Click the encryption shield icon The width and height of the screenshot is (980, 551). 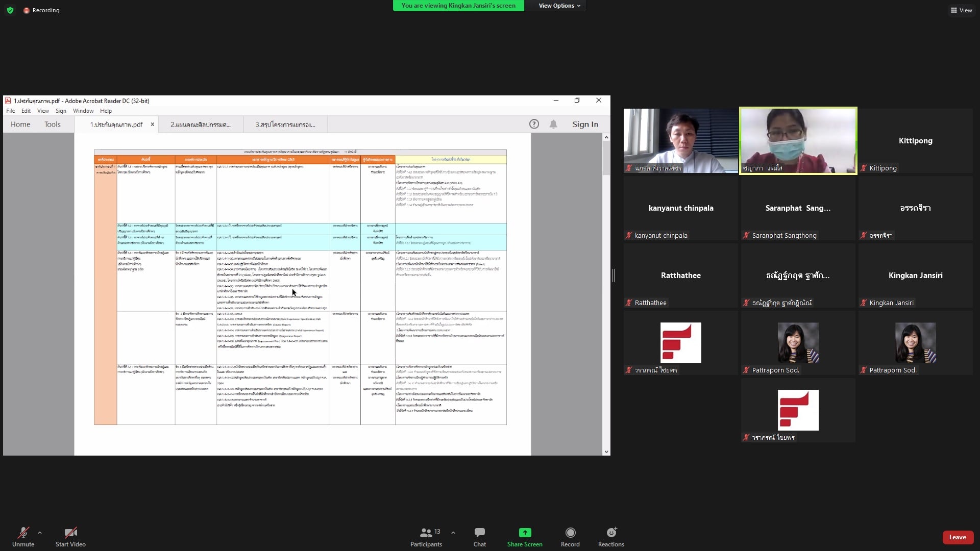(x=10, y=10)
